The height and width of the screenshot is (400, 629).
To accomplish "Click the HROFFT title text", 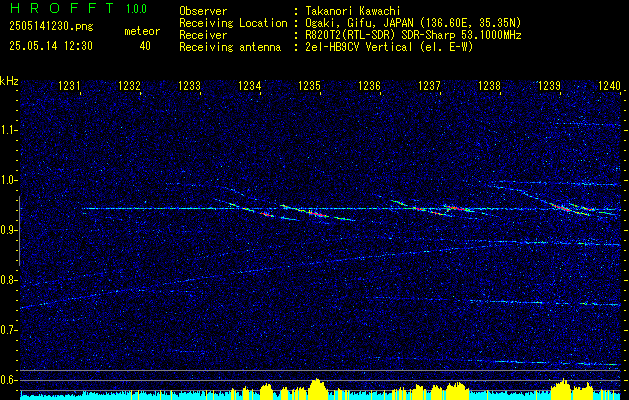I will pyautogui.click(x=62, y=8).
